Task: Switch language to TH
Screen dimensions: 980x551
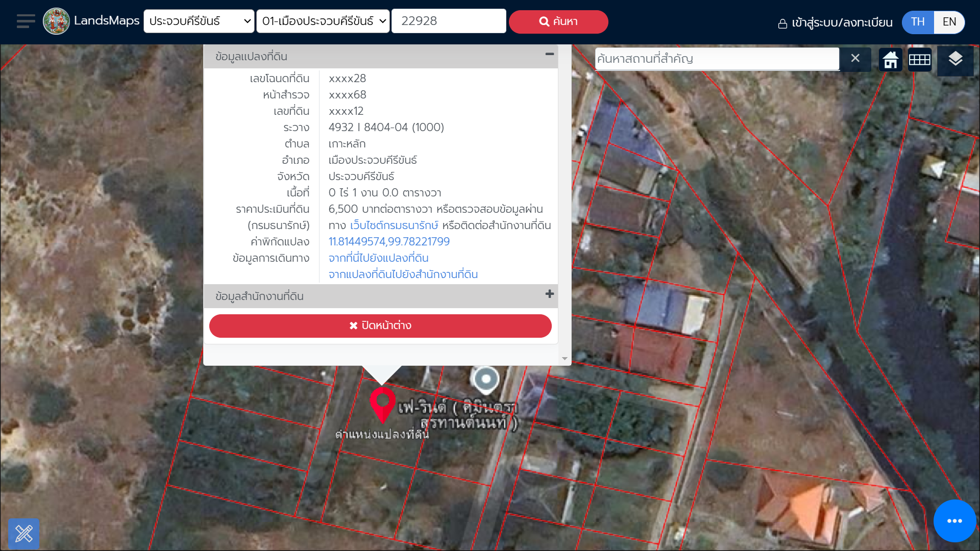Action: [918, 22]
